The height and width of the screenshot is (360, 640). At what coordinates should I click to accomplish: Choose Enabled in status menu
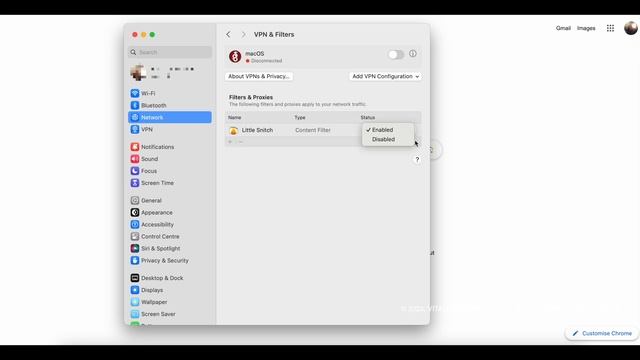pos(388,130)
